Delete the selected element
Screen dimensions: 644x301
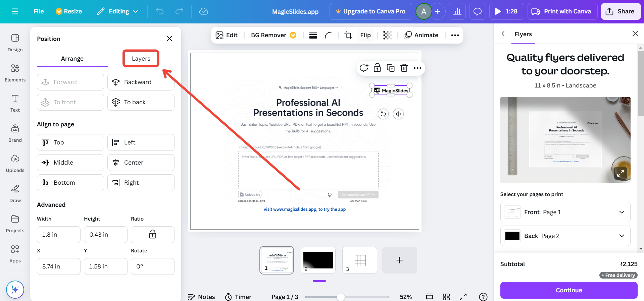tap(404, 68)
